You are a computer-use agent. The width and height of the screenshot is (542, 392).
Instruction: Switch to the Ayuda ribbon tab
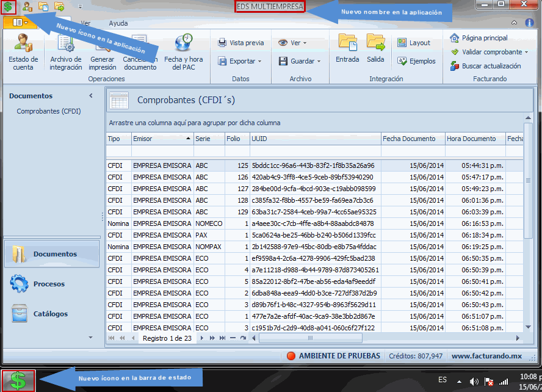point(118,23)
